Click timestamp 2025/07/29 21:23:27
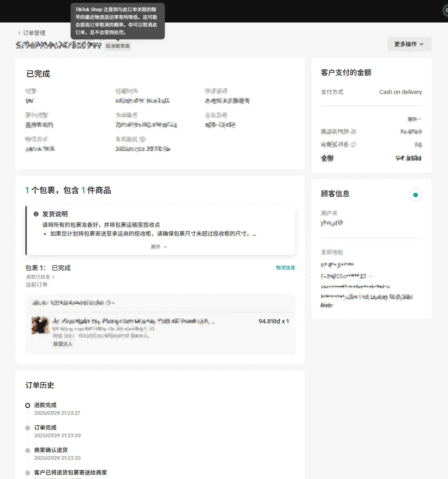Viewport: 448px width, 479px height. click(x=57, y=413)
